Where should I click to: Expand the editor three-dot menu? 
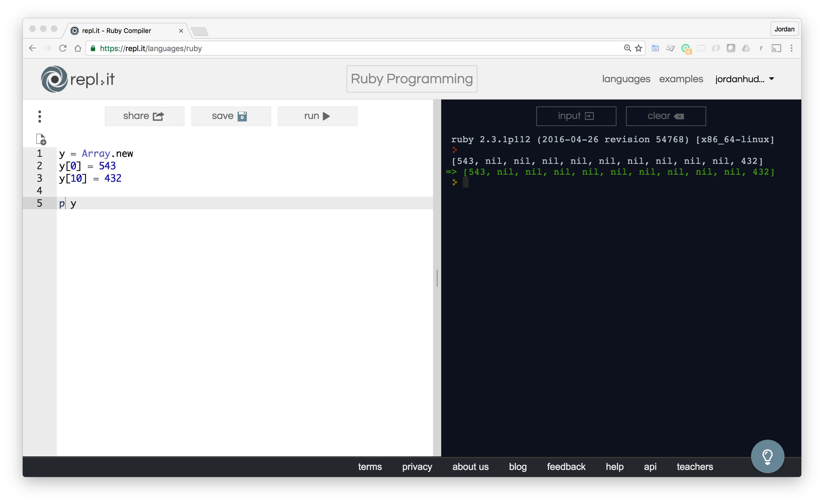pyautogui.click(x=39, y=116)
